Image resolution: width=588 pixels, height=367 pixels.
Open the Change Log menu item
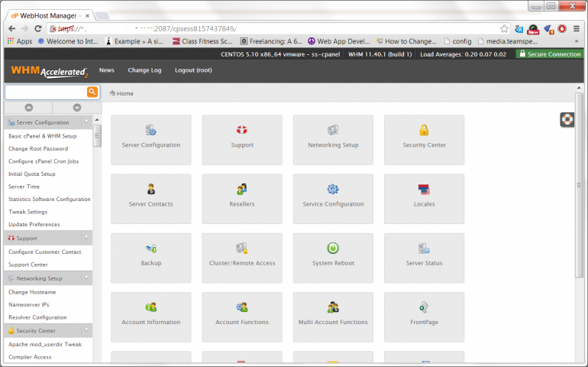pyautogui.click(x=144, y=70)
